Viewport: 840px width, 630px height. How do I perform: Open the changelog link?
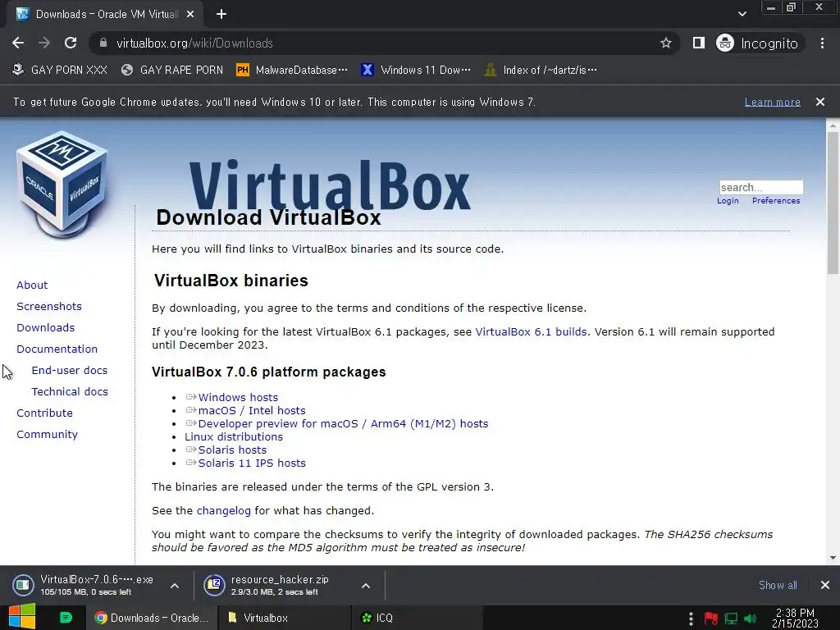[223, 510]
